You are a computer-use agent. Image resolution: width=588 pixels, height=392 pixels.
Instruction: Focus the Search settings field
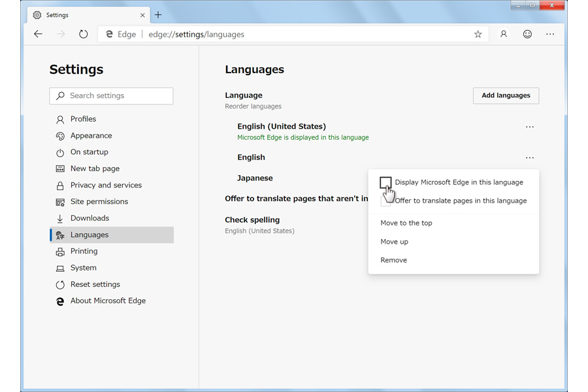(x=111, y=95)
